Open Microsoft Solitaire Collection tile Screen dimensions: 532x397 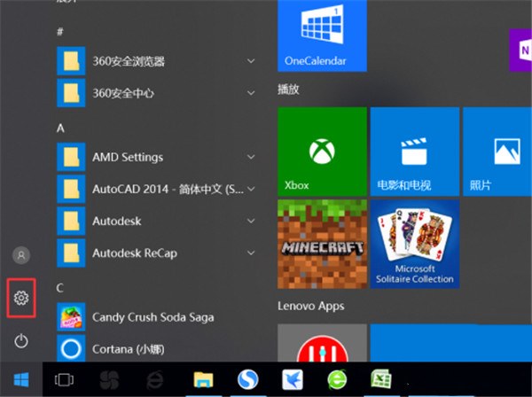[415, 244]
